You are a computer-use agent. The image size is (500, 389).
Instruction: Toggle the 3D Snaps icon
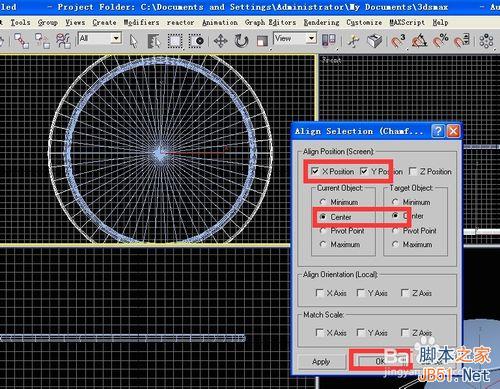pos(398,41)
